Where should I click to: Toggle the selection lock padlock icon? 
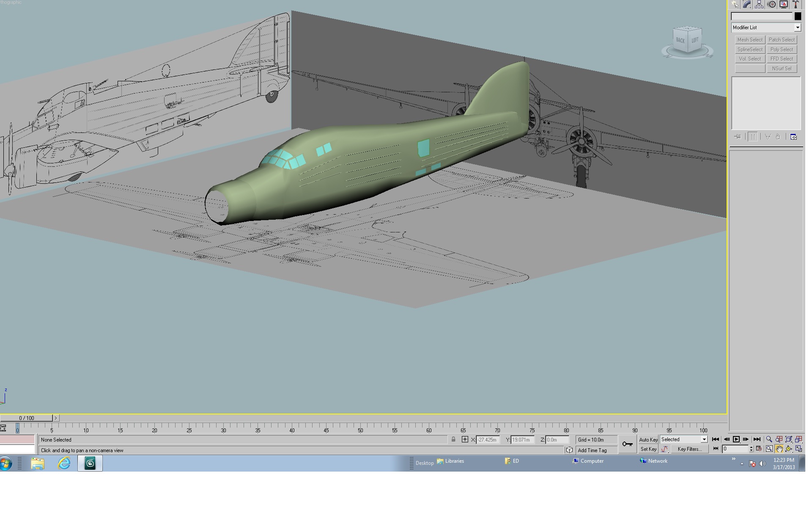coord(453,439)
